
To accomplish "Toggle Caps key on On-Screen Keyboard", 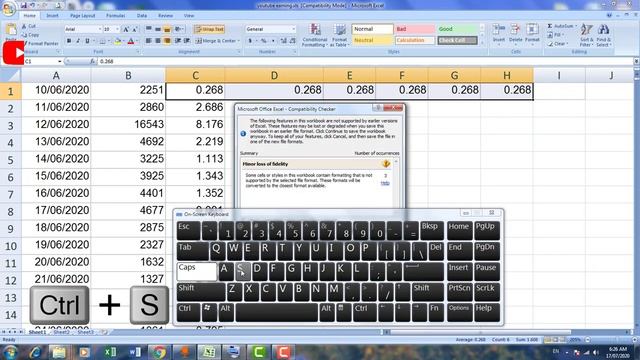I will [x=196, y=271].
